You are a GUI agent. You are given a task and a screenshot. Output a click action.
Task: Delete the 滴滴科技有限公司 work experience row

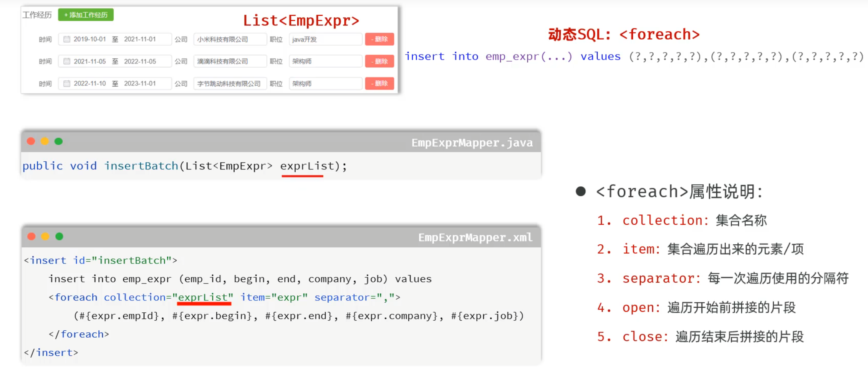379,61
